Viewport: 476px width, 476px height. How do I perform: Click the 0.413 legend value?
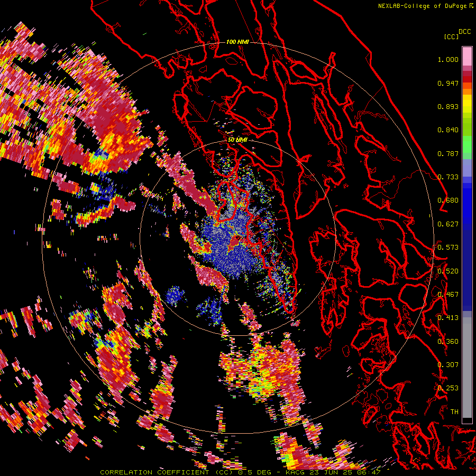click(x=448, y=318)
